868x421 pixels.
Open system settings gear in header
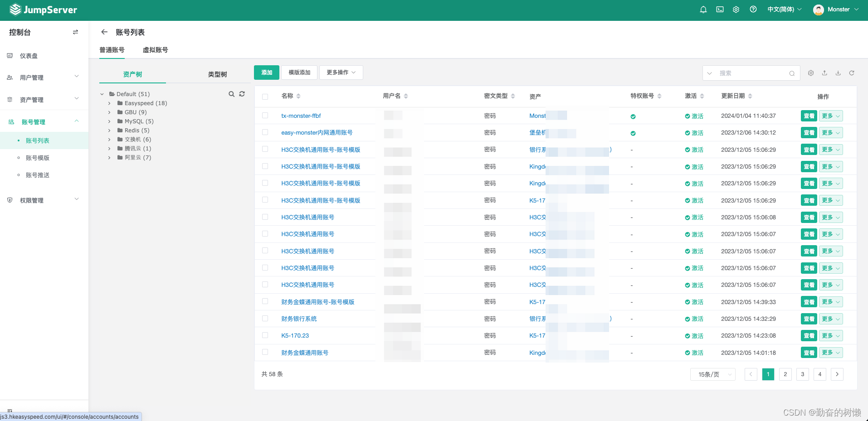pos(736,10)
